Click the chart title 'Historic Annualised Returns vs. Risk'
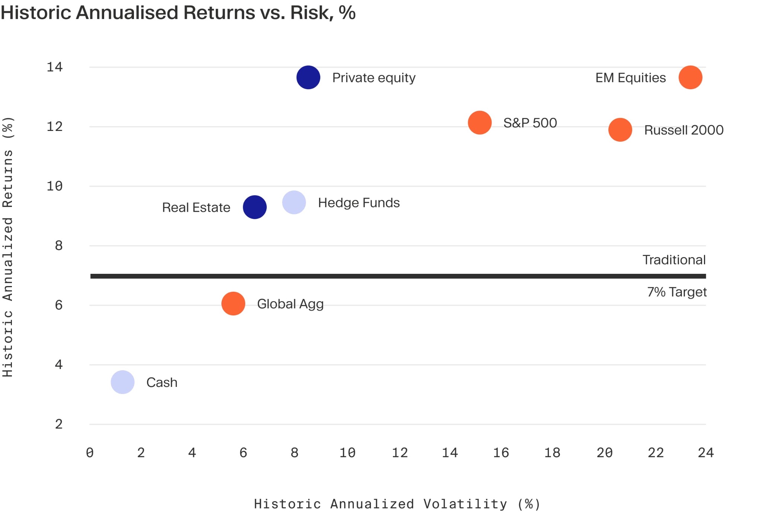Viewport: 762px width, 532px height. click(178, 13)
